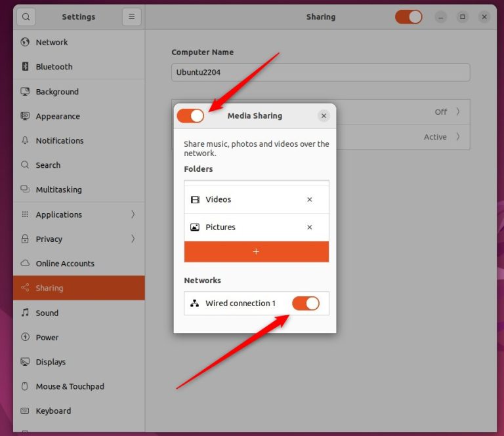Add a folder with the plus button

pyautogui.click(x=257, y=252)
